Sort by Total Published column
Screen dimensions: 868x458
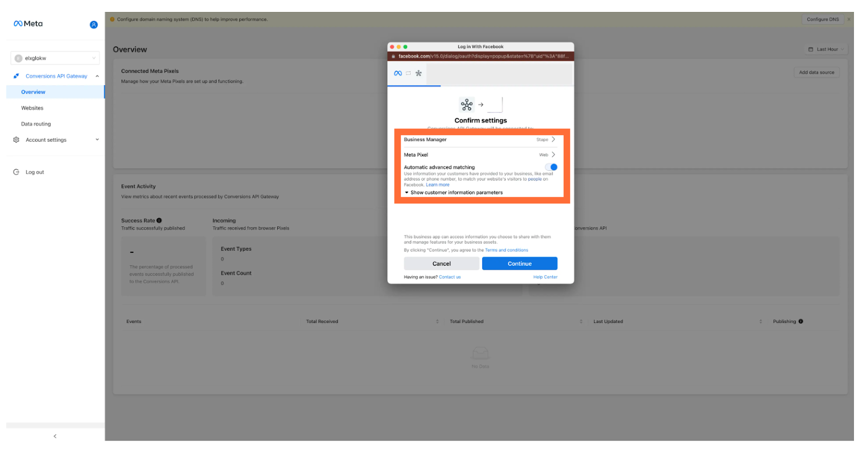581,321
